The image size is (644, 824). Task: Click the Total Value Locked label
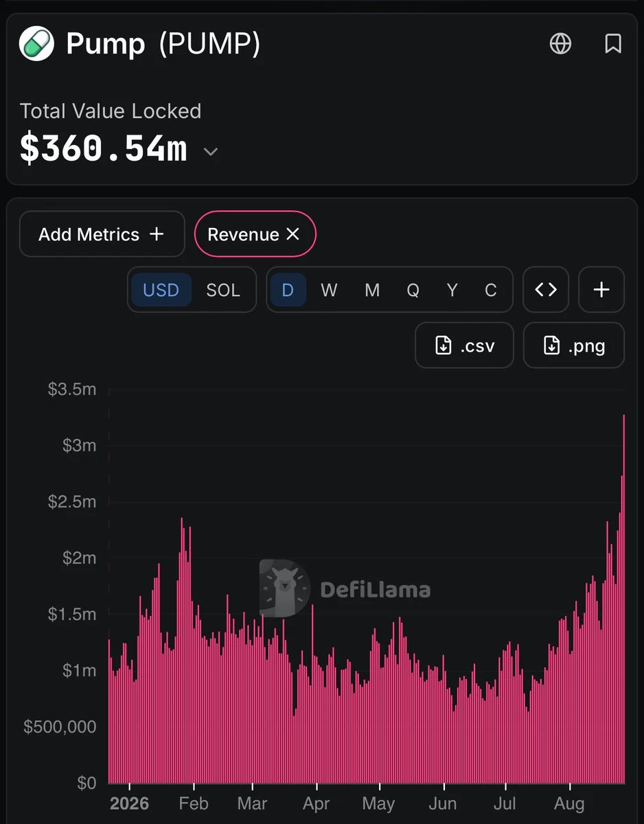tap(110, 111)
